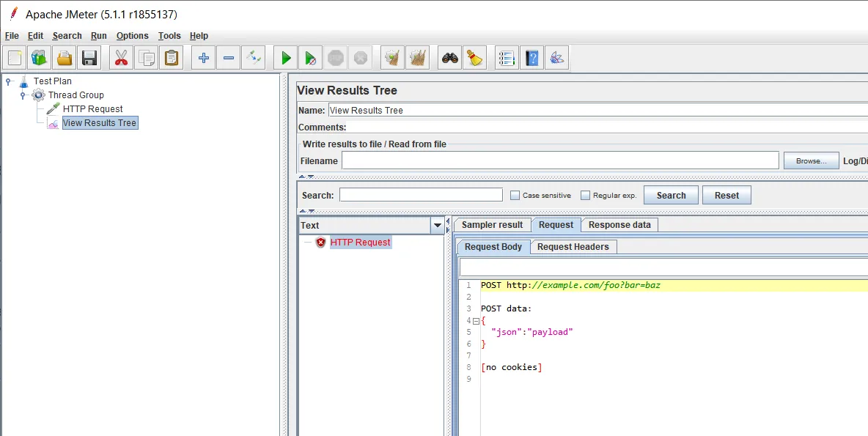Enable the Case sensitive checkbox
This screenshot has height=436, width=868.
point(515,196)
